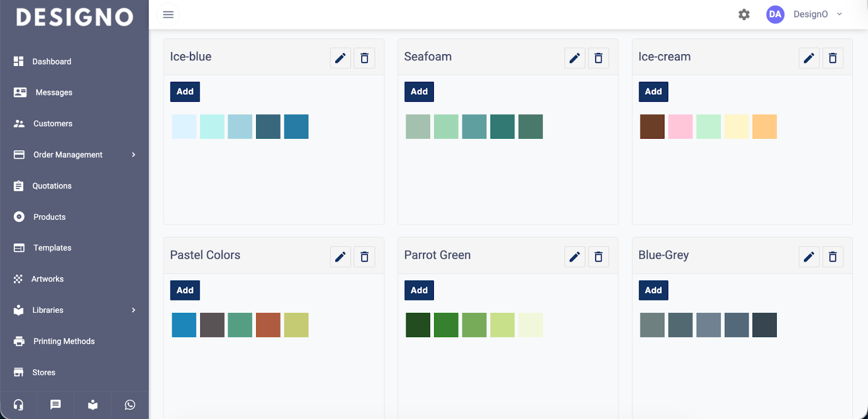Click the headphones support icon
This screenshot has height=419, width=868.
(18, 405)
